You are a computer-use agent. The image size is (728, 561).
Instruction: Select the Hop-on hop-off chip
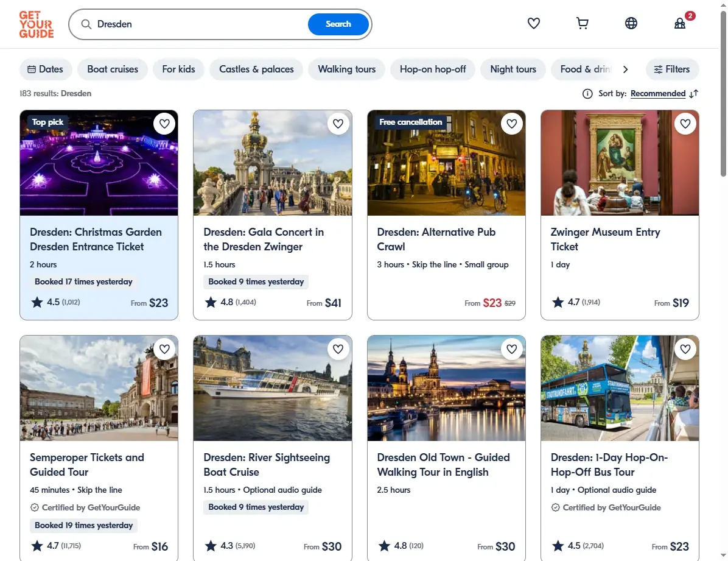pos(433,69)
